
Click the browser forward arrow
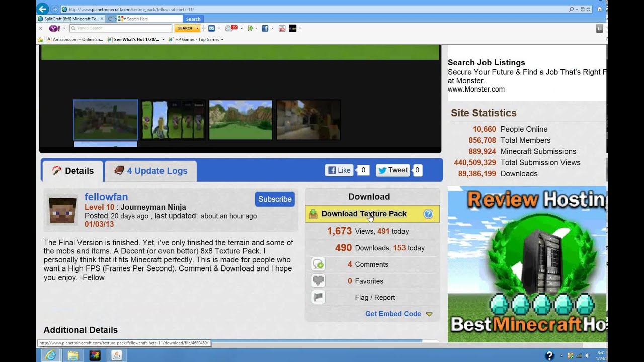55,9
